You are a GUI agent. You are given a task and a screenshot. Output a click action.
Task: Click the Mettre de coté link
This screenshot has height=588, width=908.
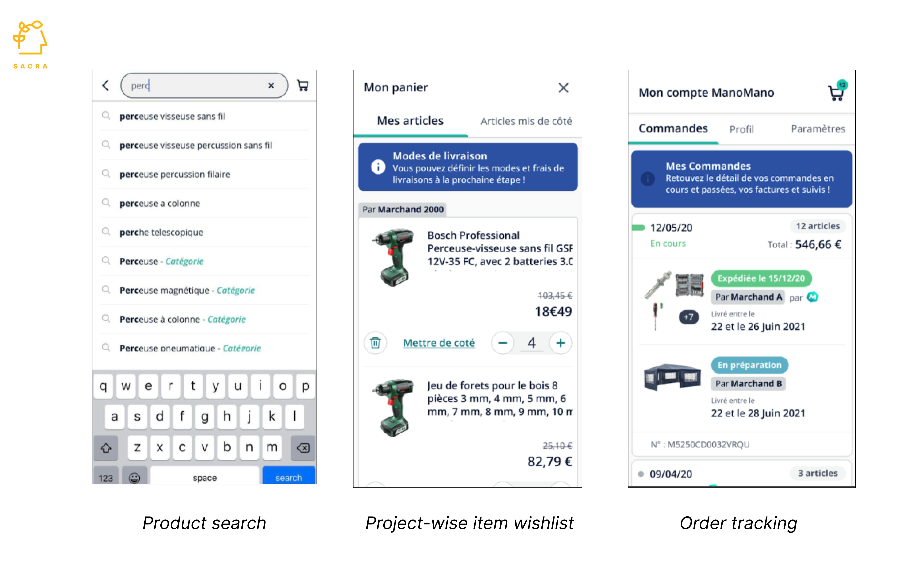439,343
